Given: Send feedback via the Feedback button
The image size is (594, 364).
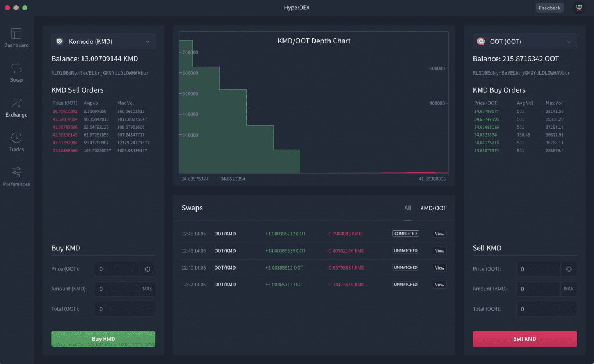Looking at the screenshot, I should click(x=549, y=8).
